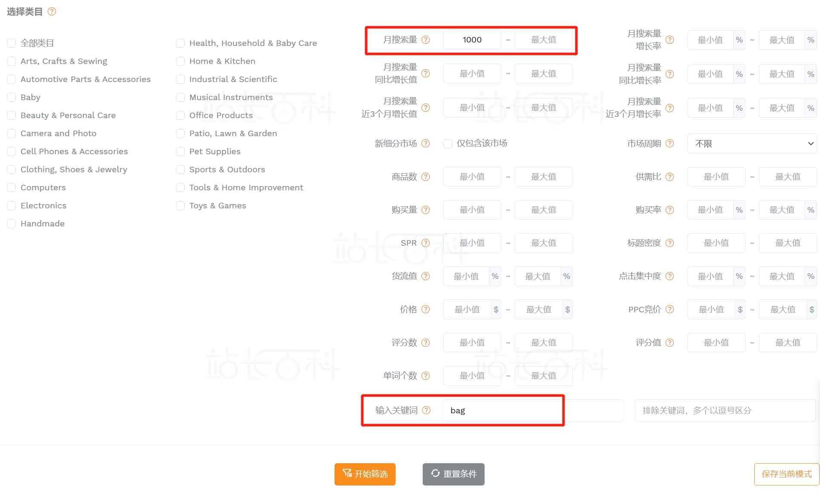Viewport: 820px width, 504px height.
Task: Open the 月搜索量增长率 help icon
Action: (669, 40)
